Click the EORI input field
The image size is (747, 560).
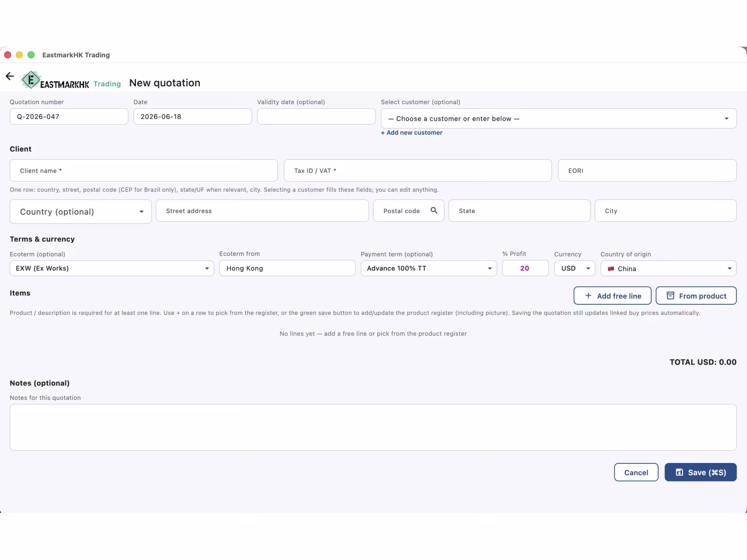647,171
